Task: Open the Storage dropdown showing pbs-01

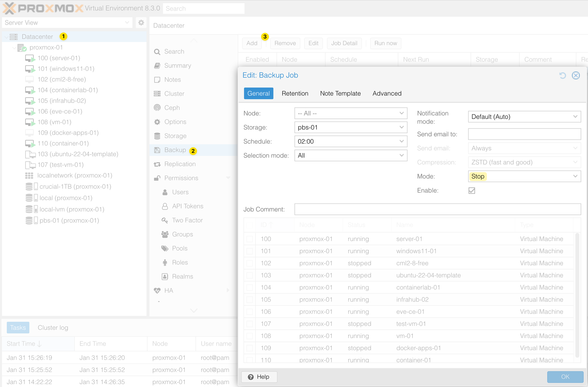Action: pos(350,127)
